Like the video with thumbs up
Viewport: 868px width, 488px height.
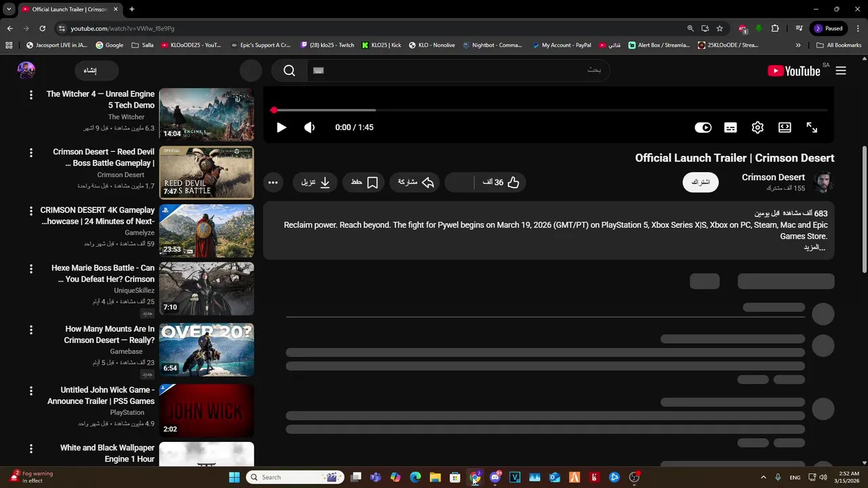coord(500,182)
